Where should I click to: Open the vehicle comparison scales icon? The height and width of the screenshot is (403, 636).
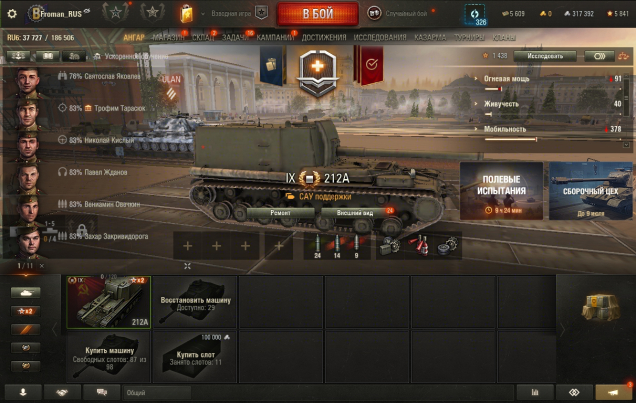tap(623, 56)
